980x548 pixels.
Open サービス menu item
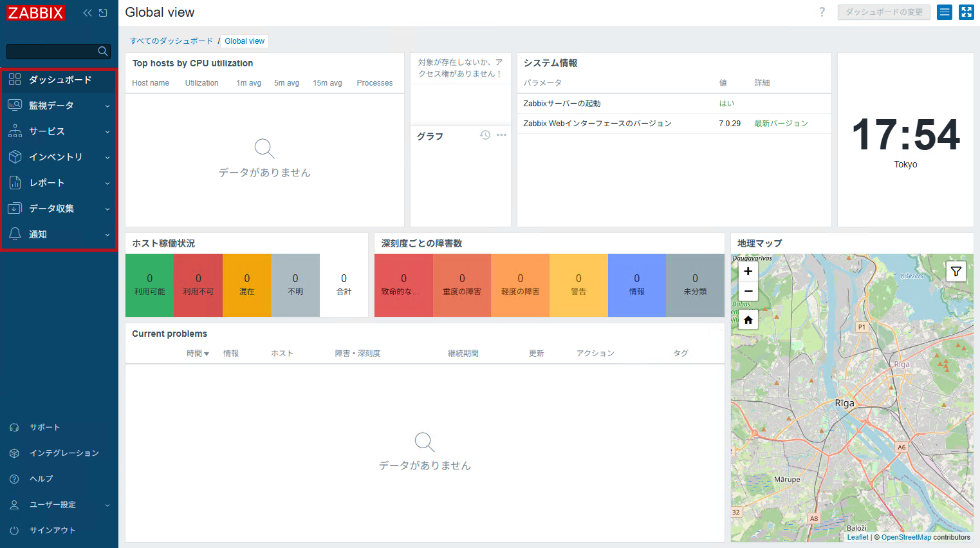59,131
